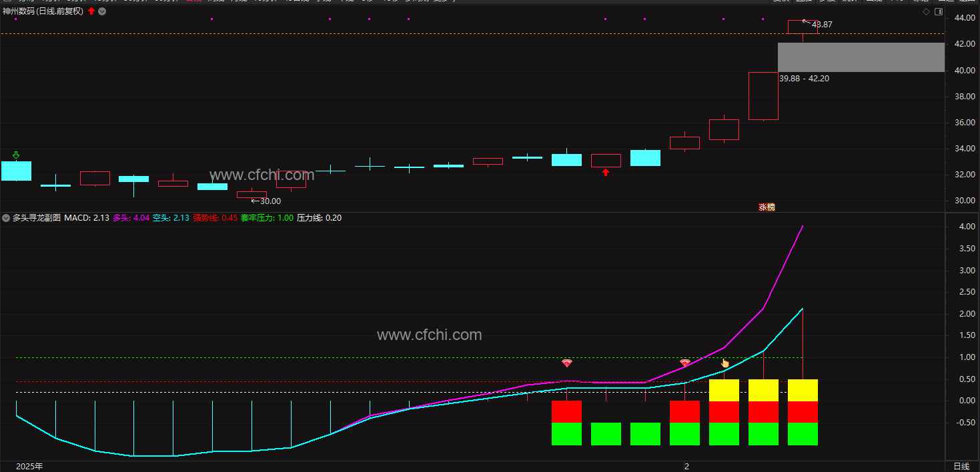
Task: Click the 36.00 price axis value
Action: point(965,123)
